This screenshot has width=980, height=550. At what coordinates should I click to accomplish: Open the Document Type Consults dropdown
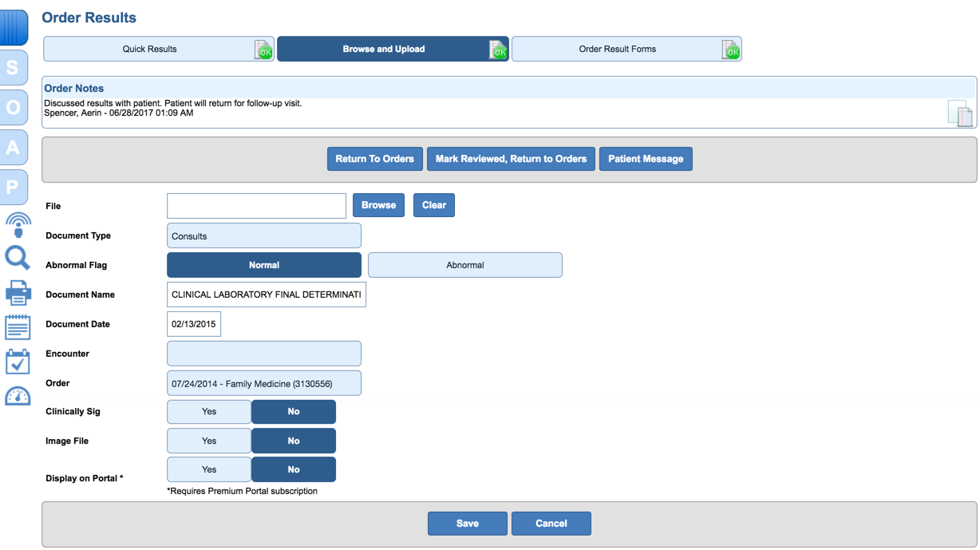click(x=263, y=235)
